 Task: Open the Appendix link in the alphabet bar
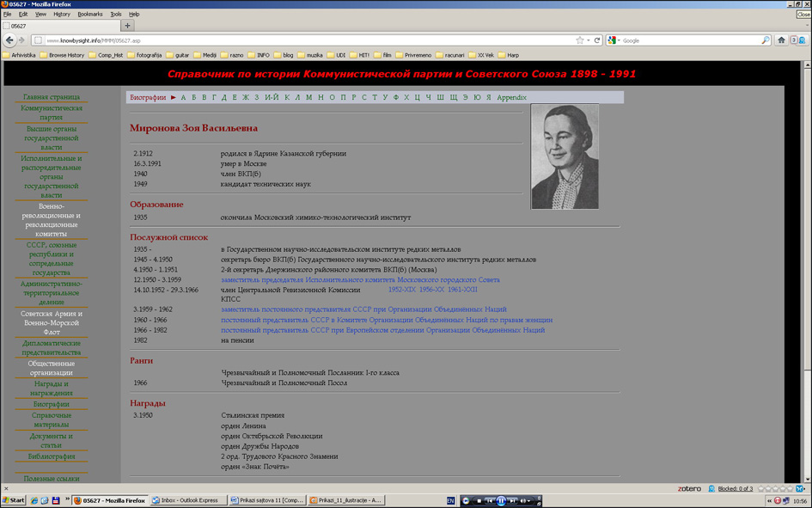click(x=511, y=98)
